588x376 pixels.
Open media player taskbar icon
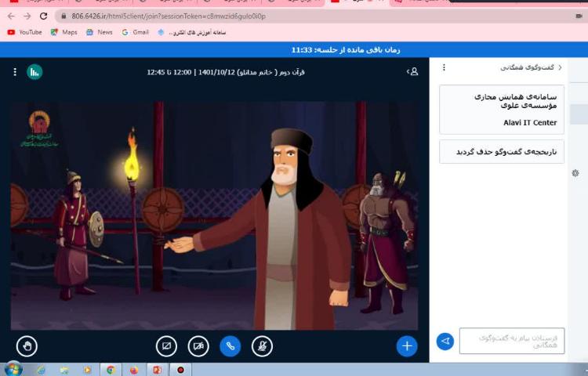point(87,370)
